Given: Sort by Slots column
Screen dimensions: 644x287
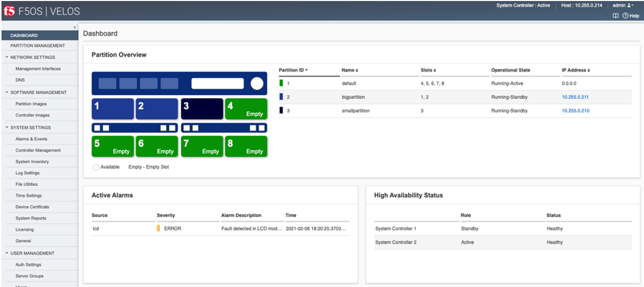Looking at the screenshot, I should (x=428, y=70).
